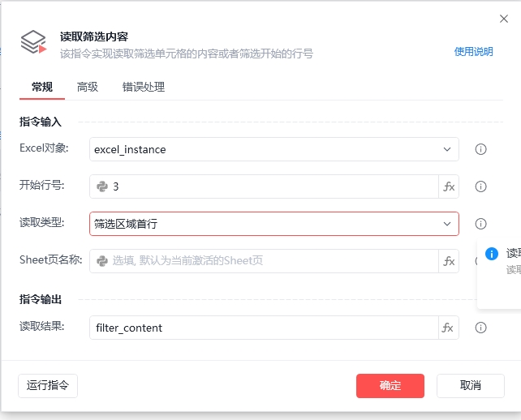Select the 常规 tab

(x=42, y=87)
